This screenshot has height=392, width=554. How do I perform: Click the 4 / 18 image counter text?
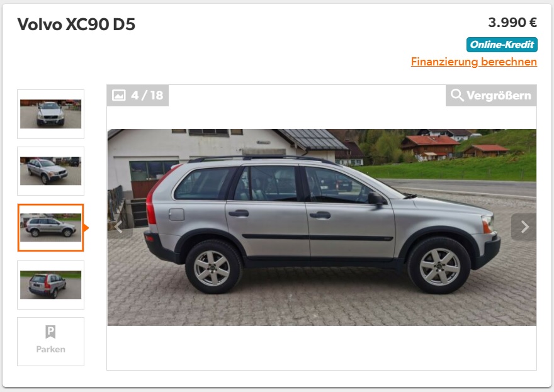click(x=147, y=96)
